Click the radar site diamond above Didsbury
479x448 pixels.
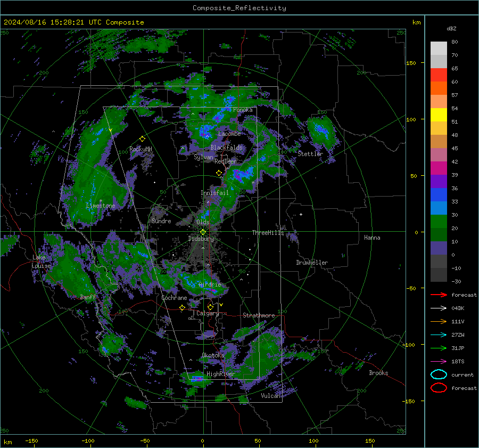point(203,232)
